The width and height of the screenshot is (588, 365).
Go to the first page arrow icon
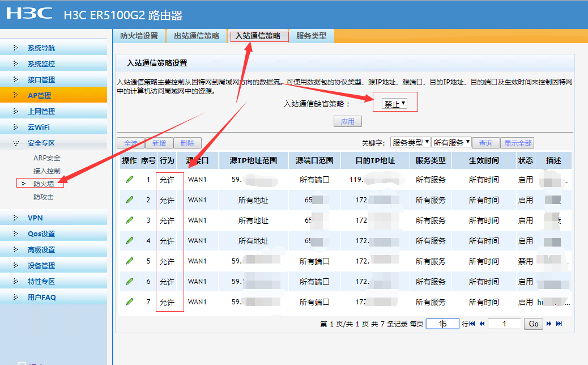tap(472, 324)
